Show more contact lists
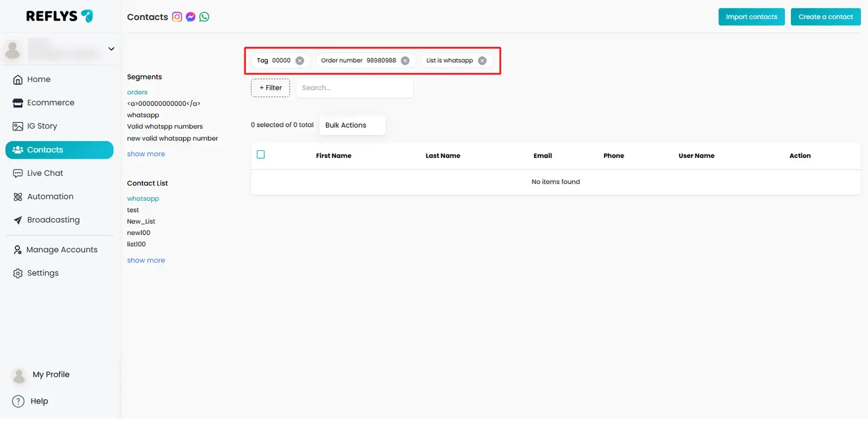 [x=146, y=261]
